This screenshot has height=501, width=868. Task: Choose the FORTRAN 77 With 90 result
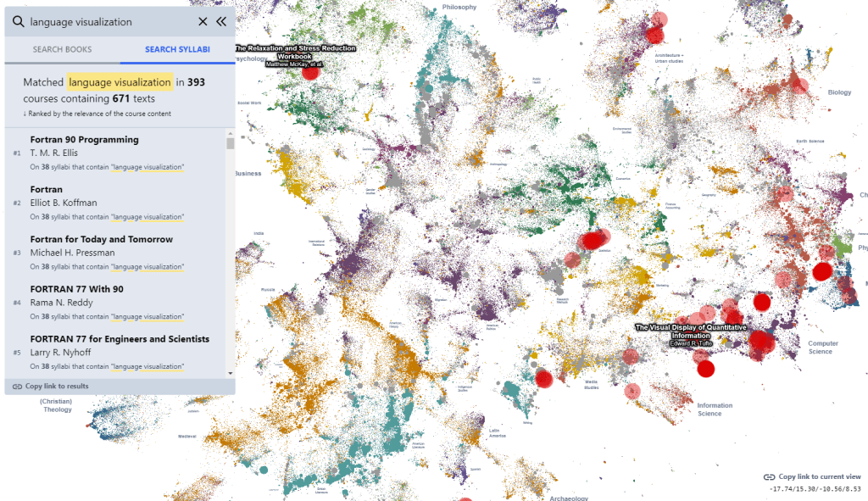tap(76, 289)
